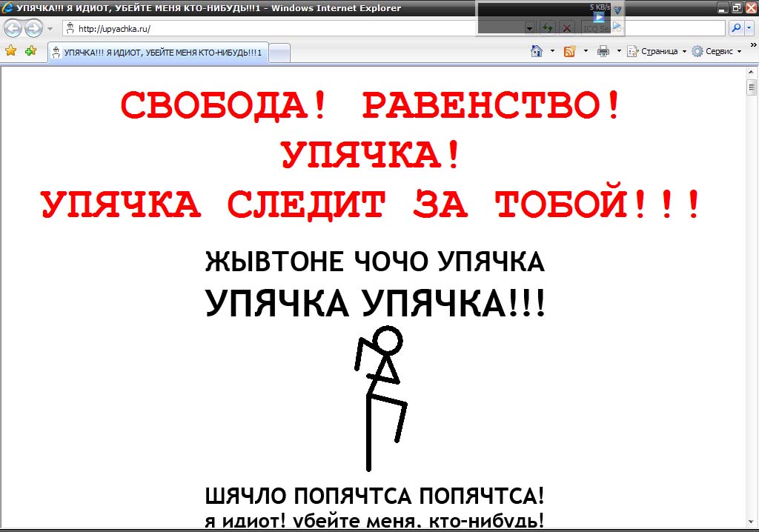
Task: Click the vertical scrollbar thumb
Action: [752, 87]
